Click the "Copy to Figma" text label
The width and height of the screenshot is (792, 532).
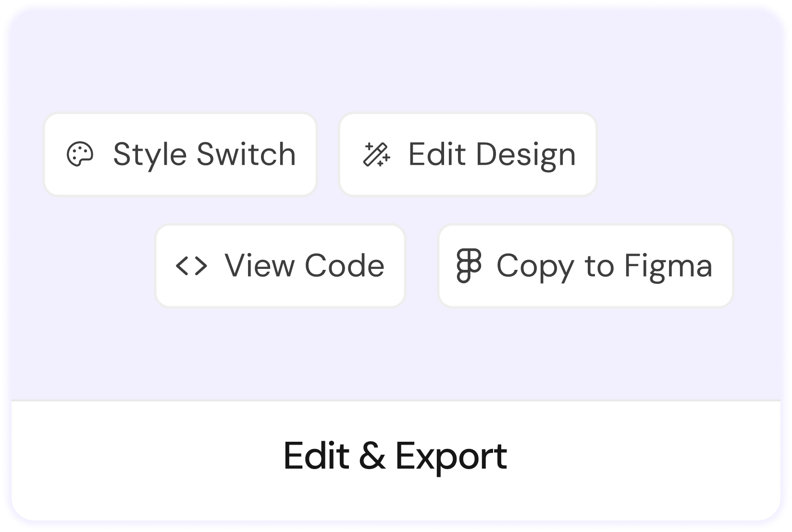(x=604, y=266)
